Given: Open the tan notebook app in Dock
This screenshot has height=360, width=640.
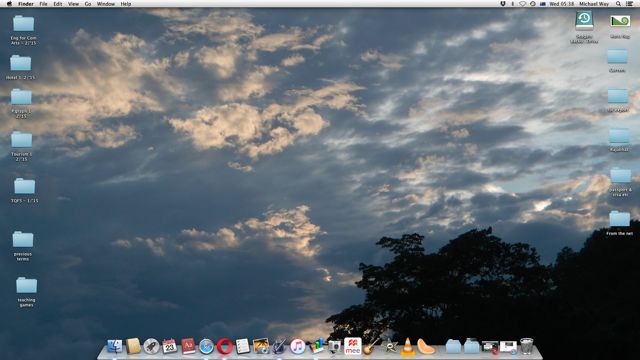Looking at the screenshot, I should click(x=133, y=347).
